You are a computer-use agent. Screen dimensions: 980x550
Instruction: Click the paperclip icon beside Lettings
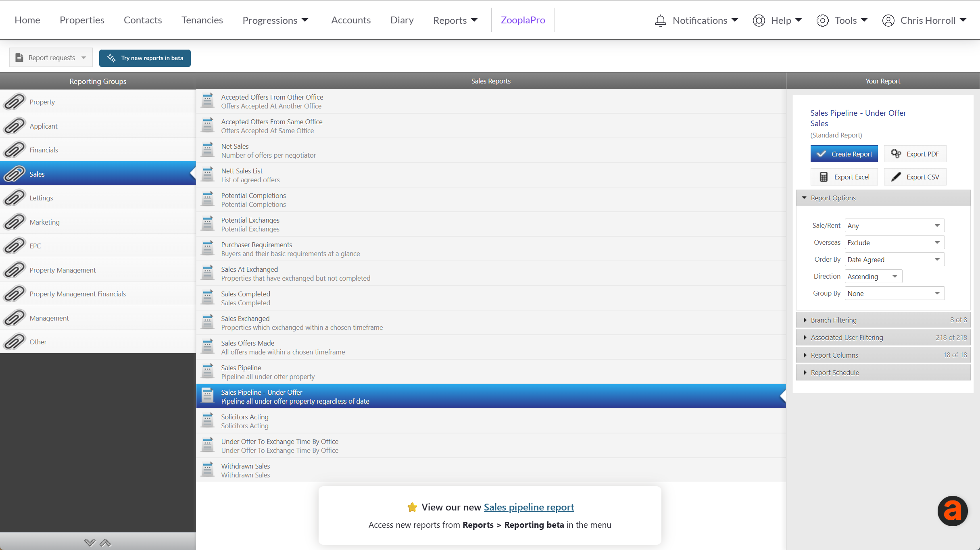click(x=14, y=198)
